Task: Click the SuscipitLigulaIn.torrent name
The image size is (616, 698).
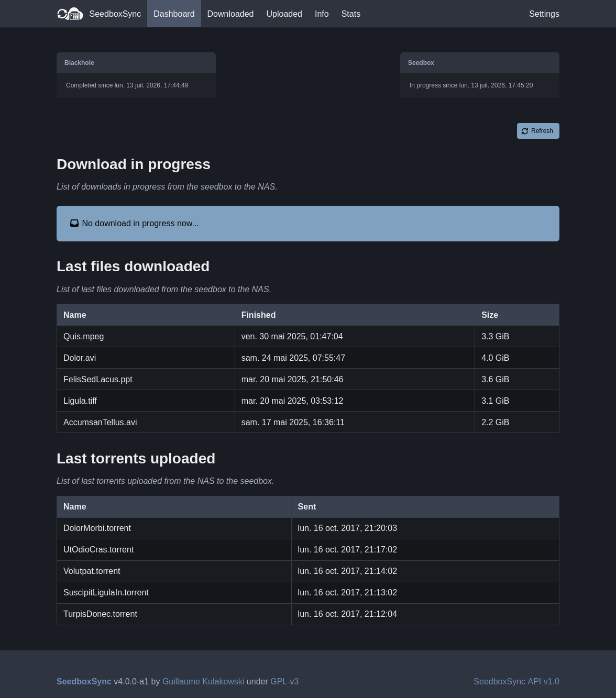Action: pyautogui.click(x=106, y=592)
